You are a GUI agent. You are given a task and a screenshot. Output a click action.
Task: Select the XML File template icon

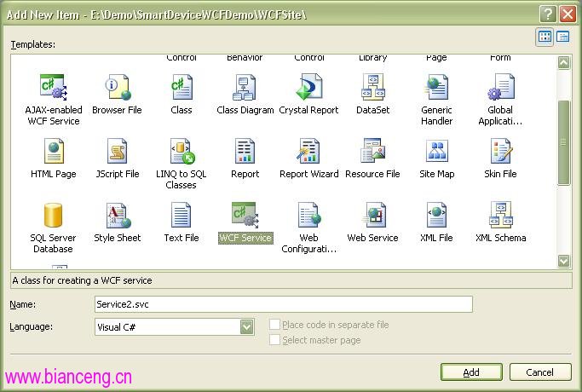tap(436, 215)
